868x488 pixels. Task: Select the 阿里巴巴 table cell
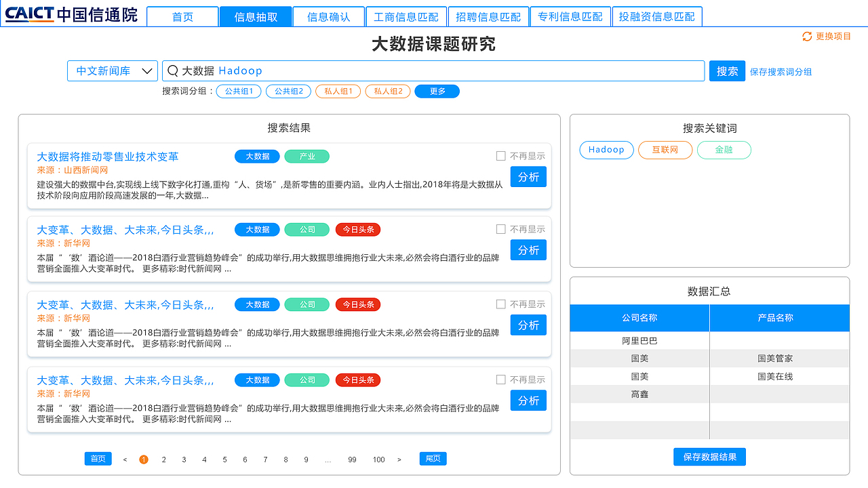(x=639, y=341)
